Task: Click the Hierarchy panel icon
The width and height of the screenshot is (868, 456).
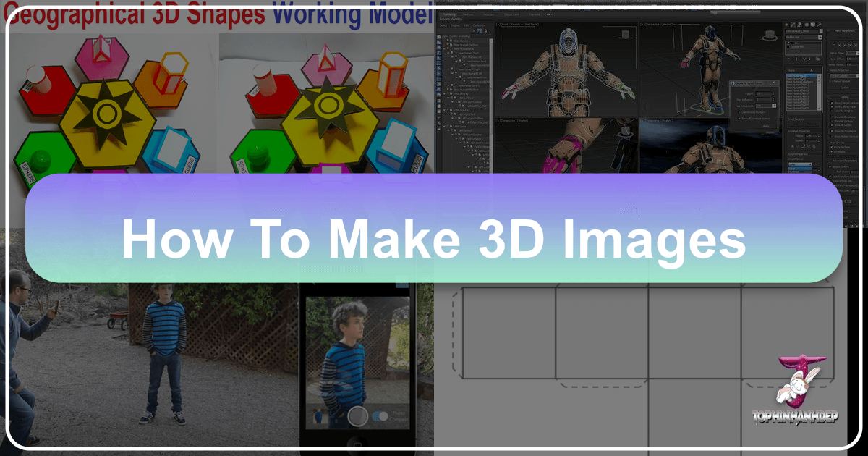Action: point(800,24)
